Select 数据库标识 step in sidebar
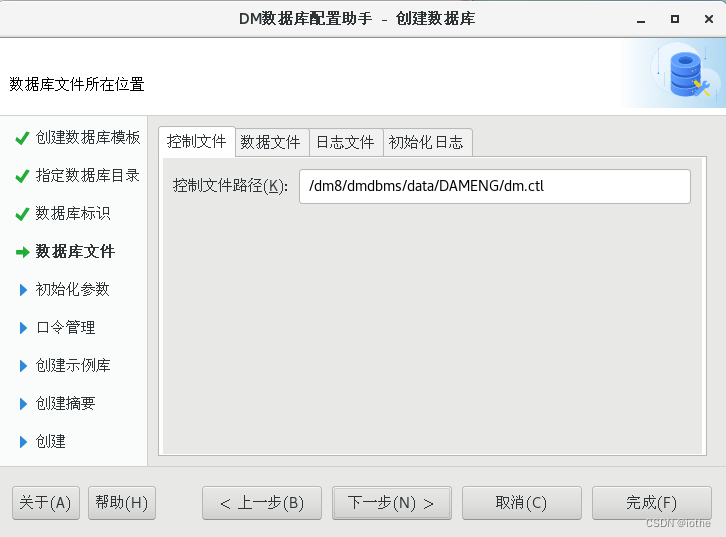Viewport: 726px width, 537px height. click(73, 213)
